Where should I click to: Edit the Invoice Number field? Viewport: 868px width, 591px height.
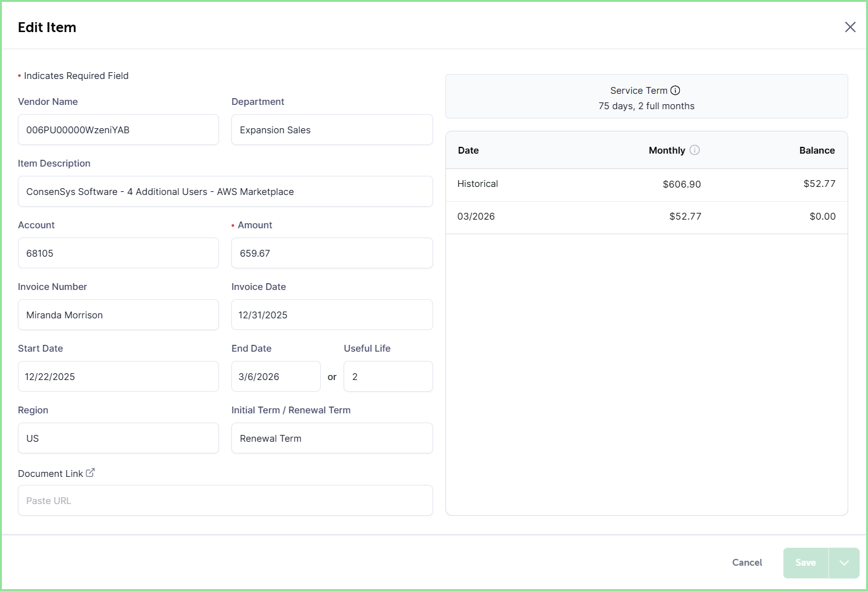(x=118, y=315)
